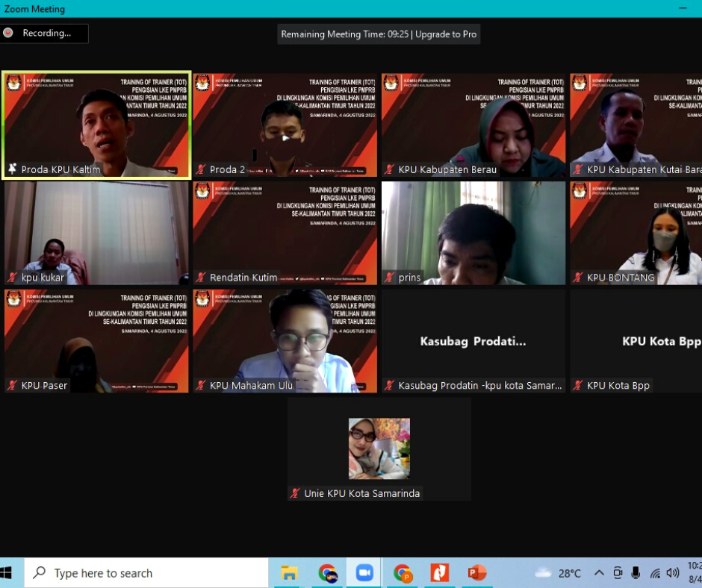Click muted mic icon on prins tile
The width and height of the screenshot is (702, 588).
click(389, 278)
